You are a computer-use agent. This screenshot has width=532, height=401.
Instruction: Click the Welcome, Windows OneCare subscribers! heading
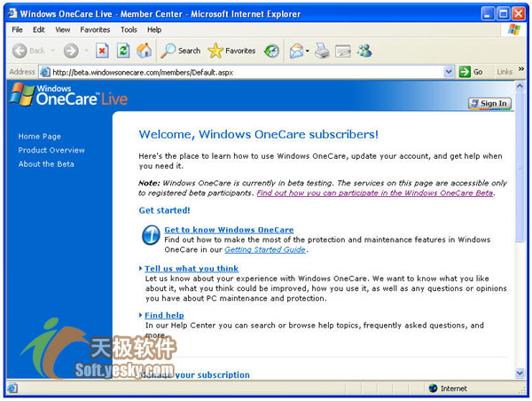point(259,135)
